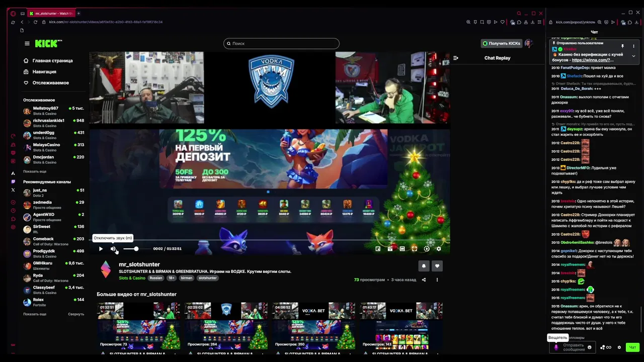
Task: Open mr_slotshunter channel avatar
Action: point(106,269)
